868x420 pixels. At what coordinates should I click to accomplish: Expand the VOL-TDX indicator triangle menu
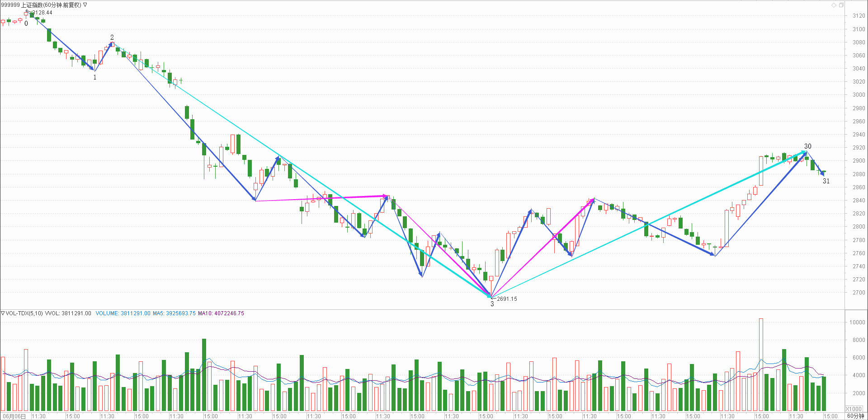pos(3,313)
